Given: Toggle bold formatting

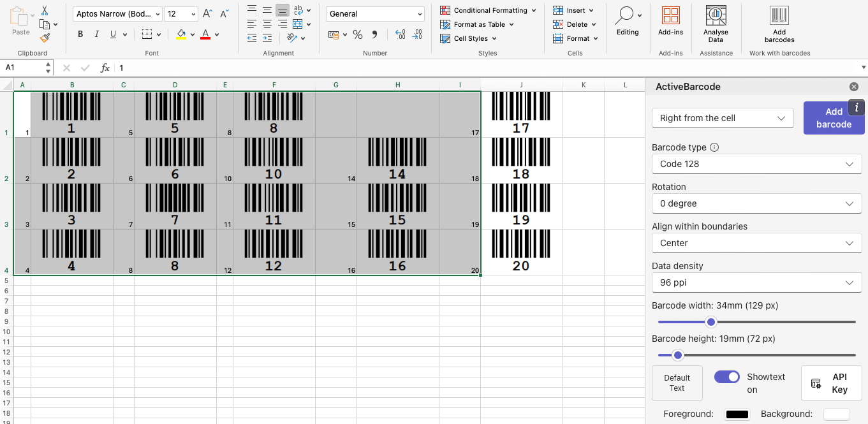Looking at the screenshot, I should [x=80, y=34].
